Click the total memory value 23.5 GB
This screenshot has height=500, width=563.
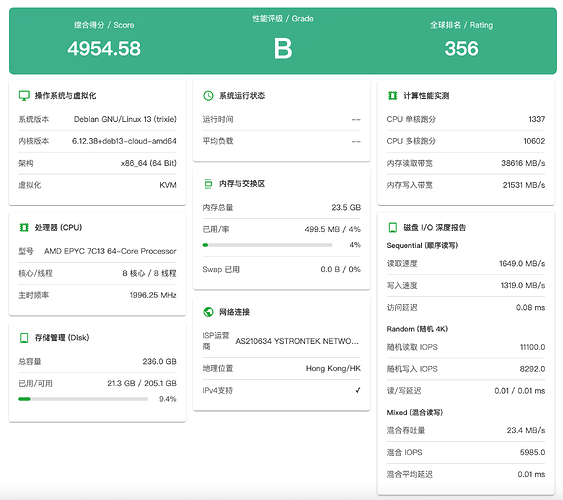tap(346, 207)
